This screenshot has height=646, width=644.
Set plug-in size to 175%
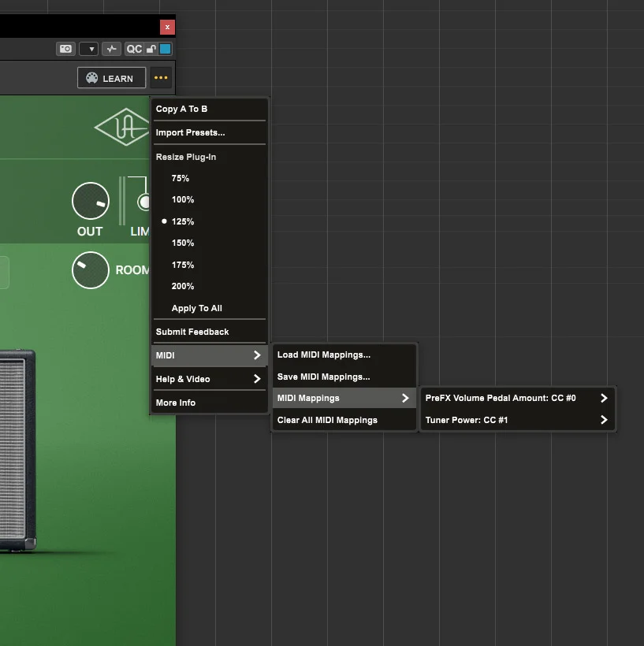(x=210, y=265)
